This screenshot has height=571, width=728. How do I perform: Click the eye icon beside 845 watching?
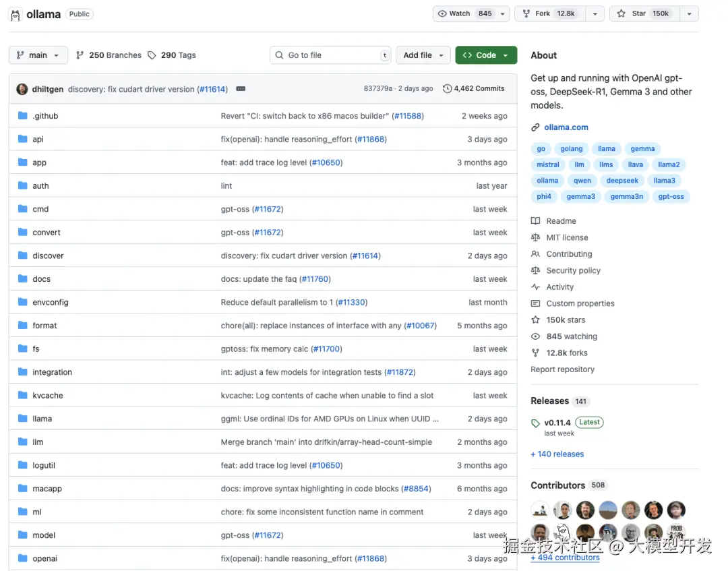(535, 336)
